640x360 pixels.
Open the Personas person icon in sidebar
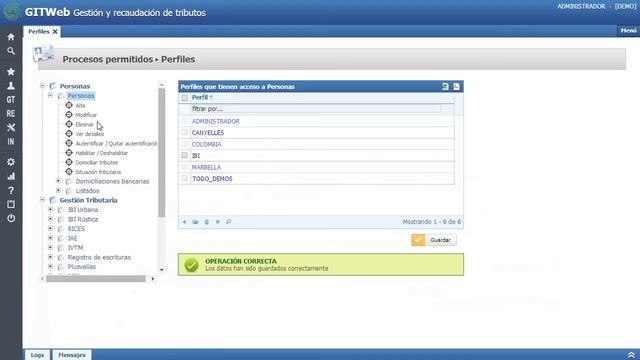11,86
